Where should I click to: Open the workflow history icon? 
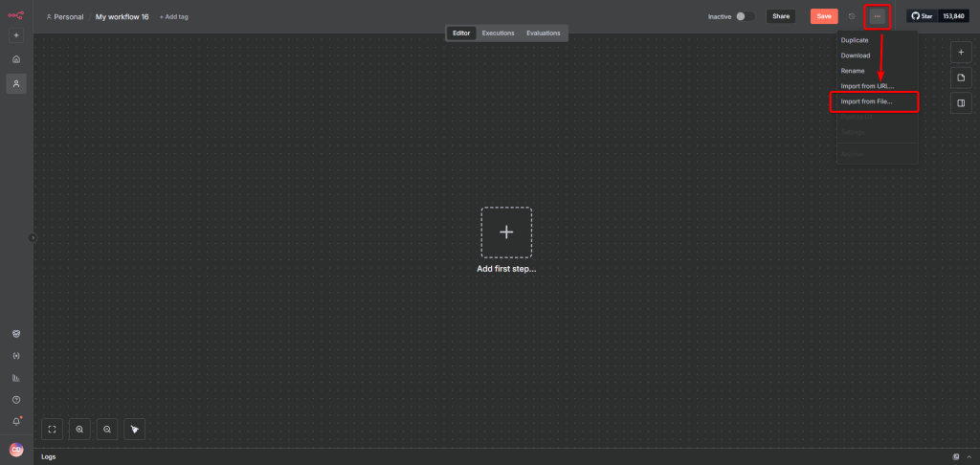[852, 16]
